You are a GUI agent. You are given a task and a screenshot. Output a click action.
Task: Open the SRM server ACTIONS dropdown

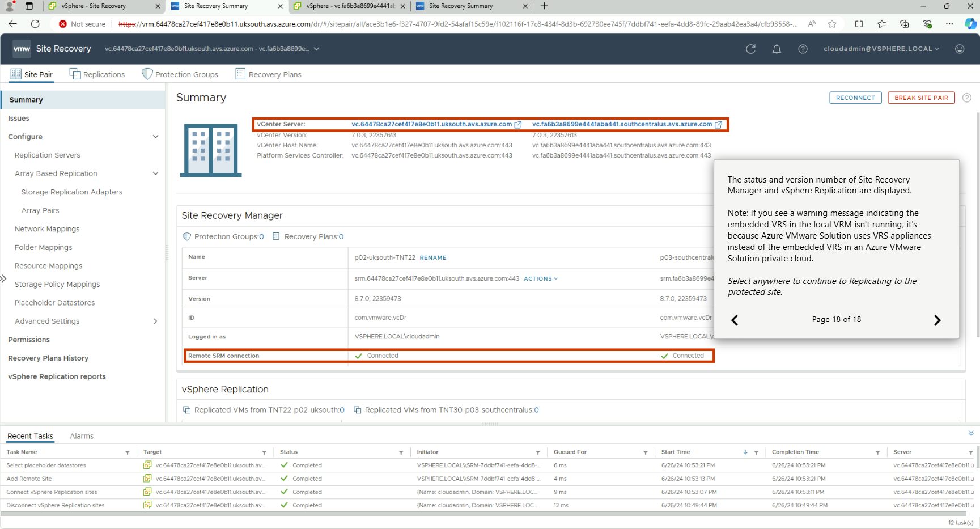[x=541, y=279]
